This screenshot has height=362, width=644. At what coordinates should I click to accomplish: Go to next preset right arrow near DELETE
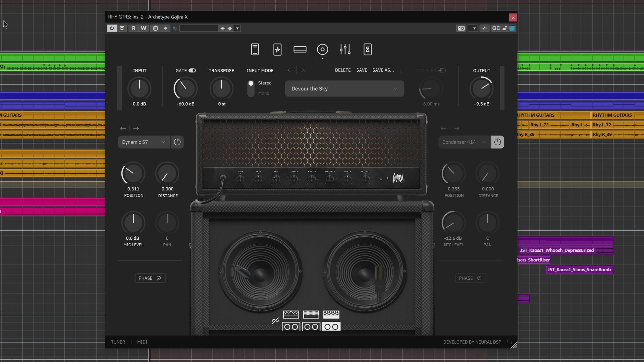pyautogui.click(x=302, y=70)
